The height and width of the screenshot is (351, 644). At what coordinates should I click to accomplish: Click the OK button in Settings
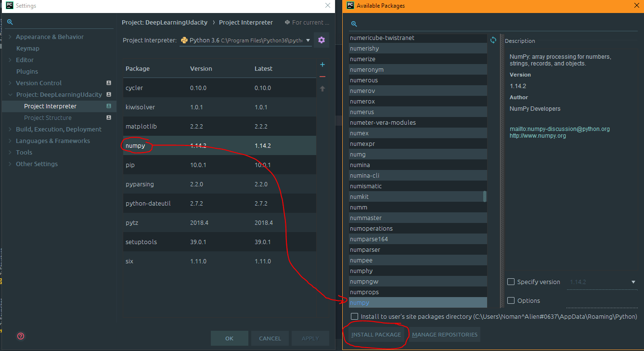230,338
